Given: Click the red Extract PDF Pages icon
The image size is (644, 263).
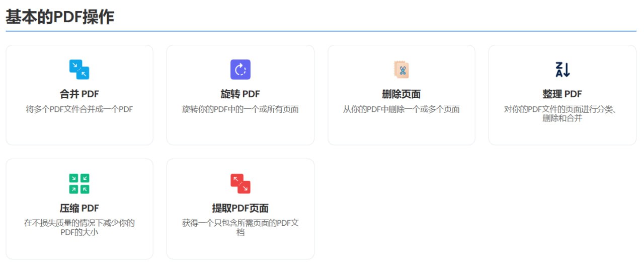Looking at the screenshot, I should [240, 184].
